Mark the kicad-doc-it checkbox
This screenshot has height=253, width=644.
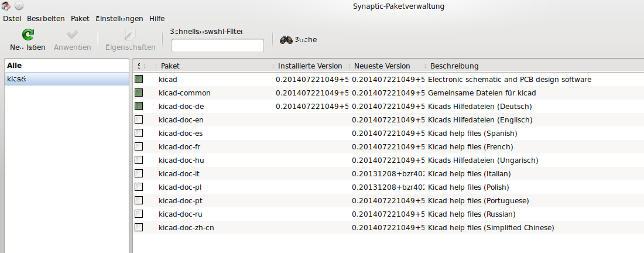click(139, 174)
